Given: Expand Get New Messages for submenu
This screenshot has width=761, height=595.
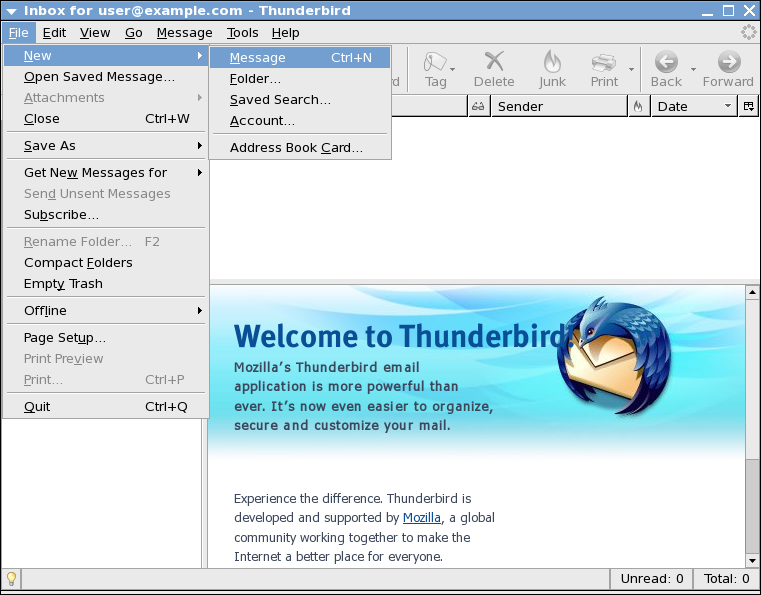Looking at the screenshot, I should coord(106,172).
